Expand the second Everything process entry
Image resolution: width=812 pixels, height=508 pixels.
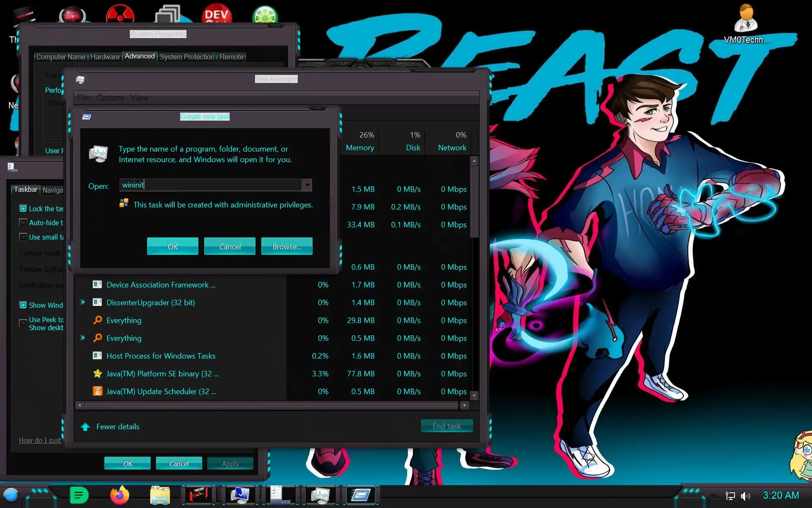pyautogui.click(x=82, y=338)
